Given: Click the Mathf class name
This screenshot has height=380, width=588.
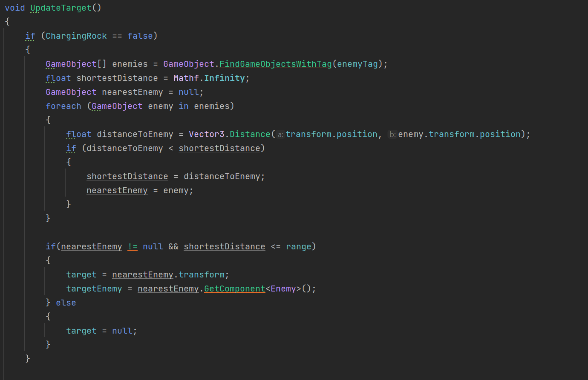Looking at the screenshot, I should [186, 78].
